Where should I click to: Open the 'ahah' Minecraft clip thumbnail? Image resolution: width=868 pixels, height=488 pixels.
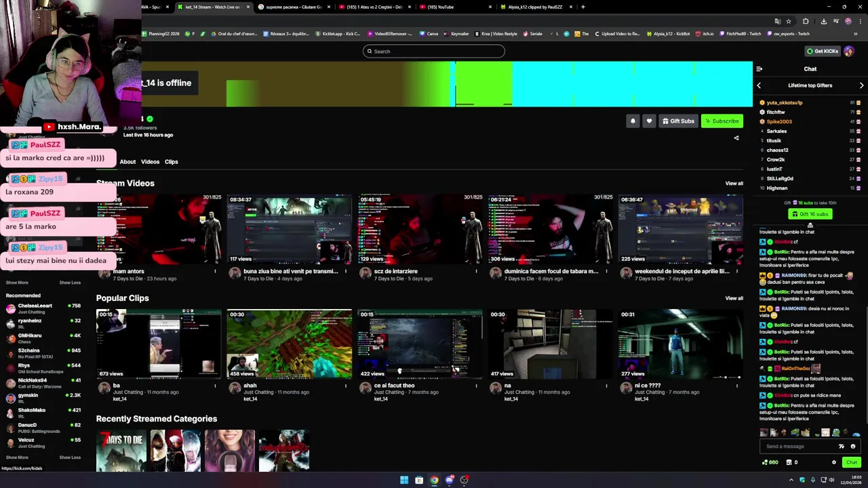coord(290,344)
